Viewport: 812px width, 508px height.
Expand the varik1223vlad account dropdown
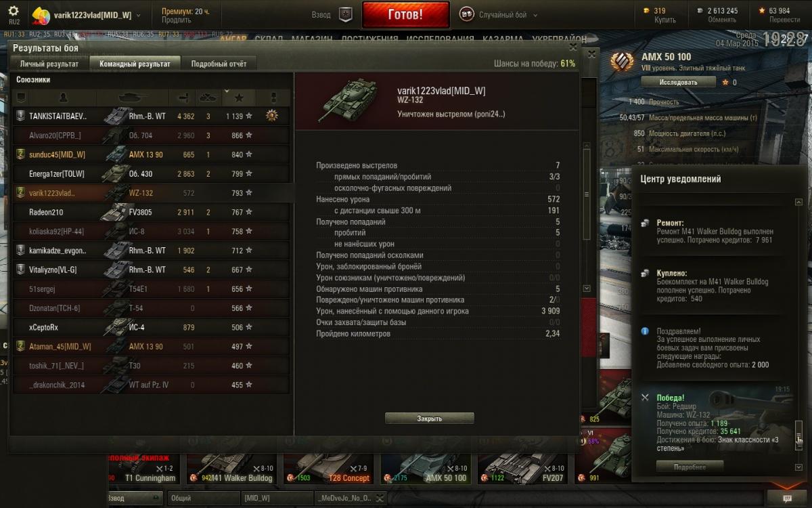click(x=139, y=15)
